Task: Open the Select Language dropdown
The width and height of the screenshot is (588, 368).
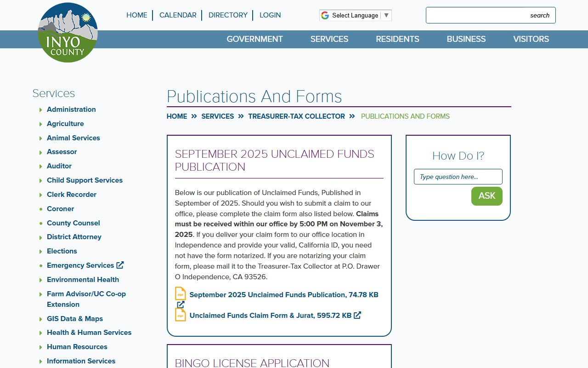Action: click(356, 15)
